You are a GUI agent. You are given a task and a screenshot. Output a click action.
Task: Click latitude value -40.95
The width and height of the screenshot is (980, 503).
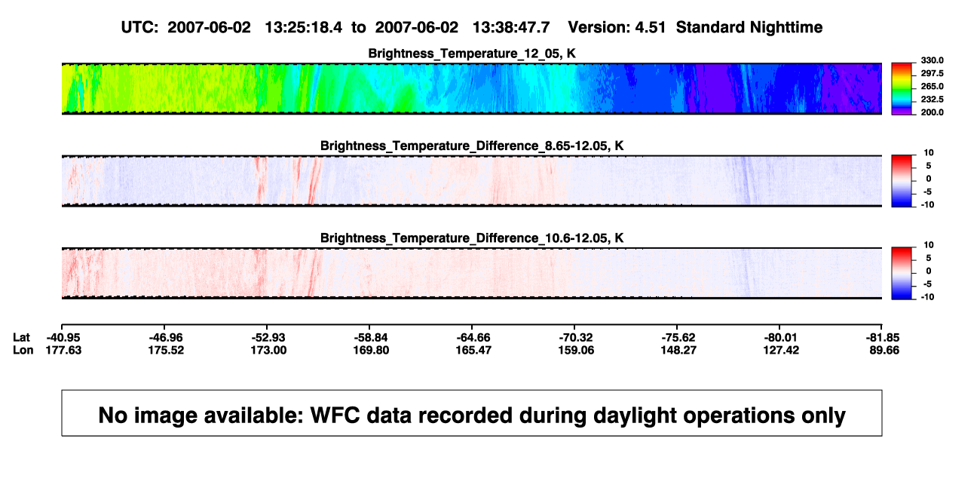pos(62,337)
